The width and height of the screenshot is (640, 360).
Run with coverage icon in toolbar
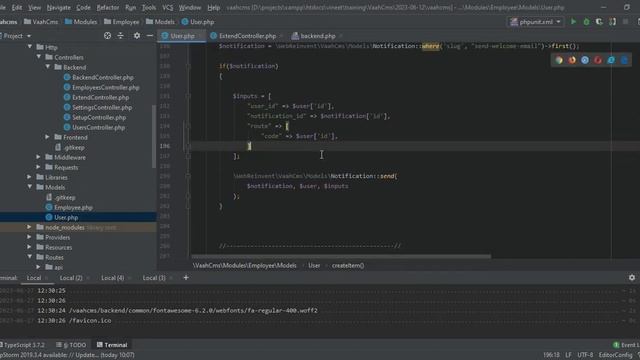pos(599,22)
